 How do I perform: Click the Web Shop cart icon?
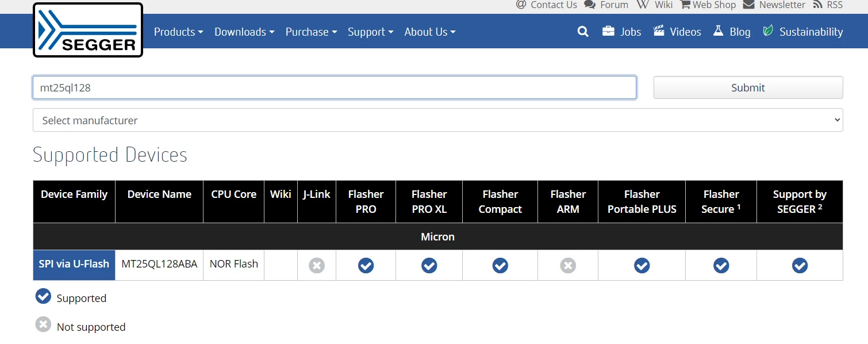(685, 5)
